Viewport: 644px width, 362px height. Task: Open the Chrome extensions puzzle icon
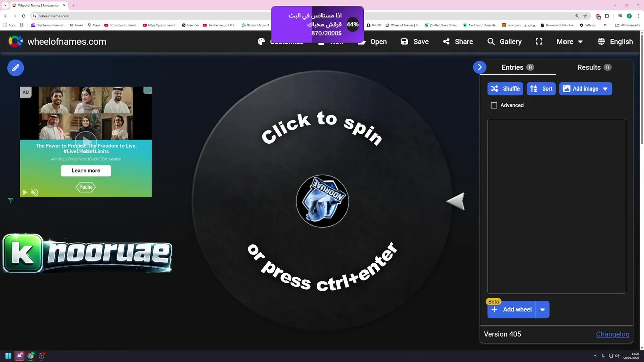[x=607, y=16]
